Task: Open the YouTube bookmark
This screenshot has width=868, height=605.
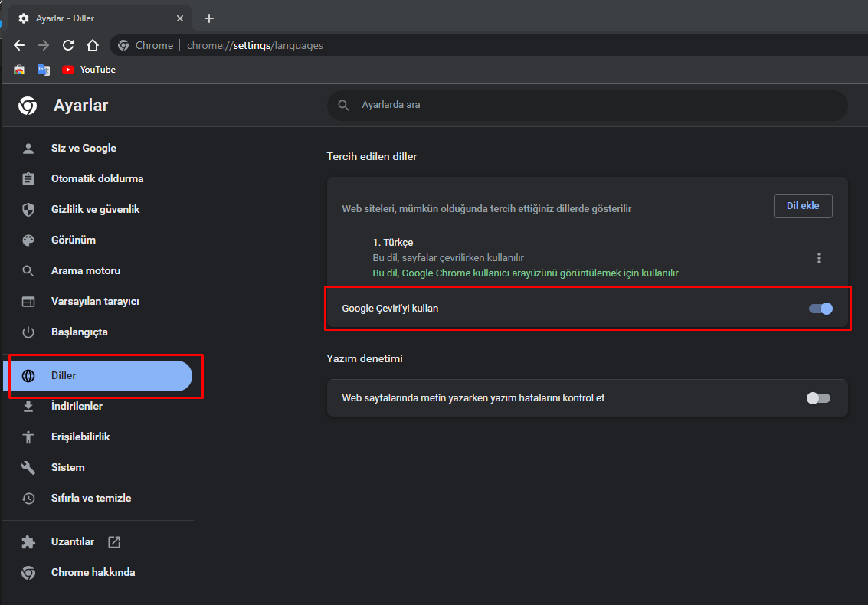Action: click(89, 69)
